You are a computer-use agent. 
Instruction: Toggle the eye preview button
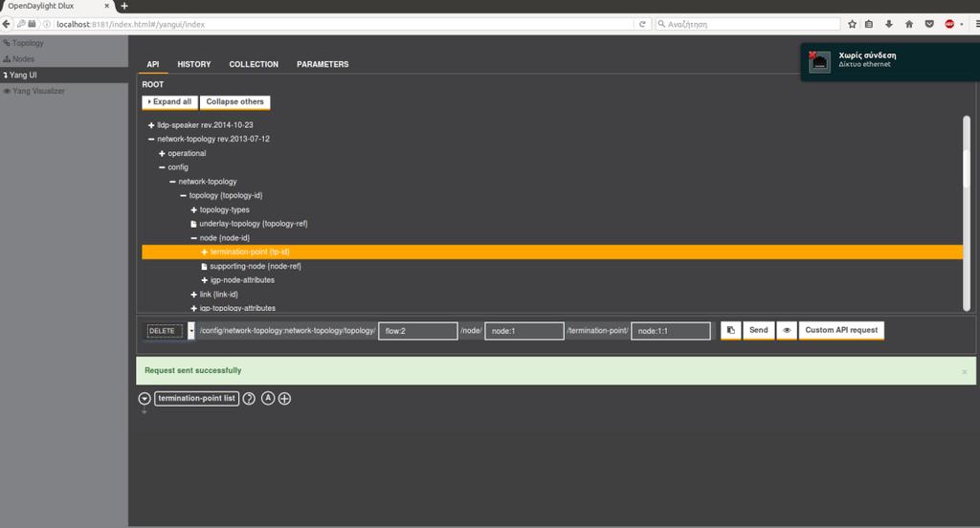coord(787,330)
